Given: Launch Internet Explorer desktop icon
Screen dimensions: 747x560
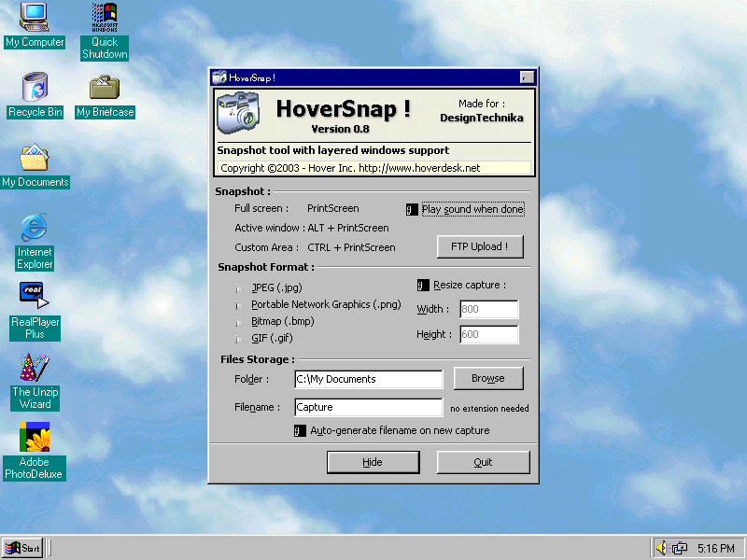Looking at the screenshot, I should (x=35, y=242).
